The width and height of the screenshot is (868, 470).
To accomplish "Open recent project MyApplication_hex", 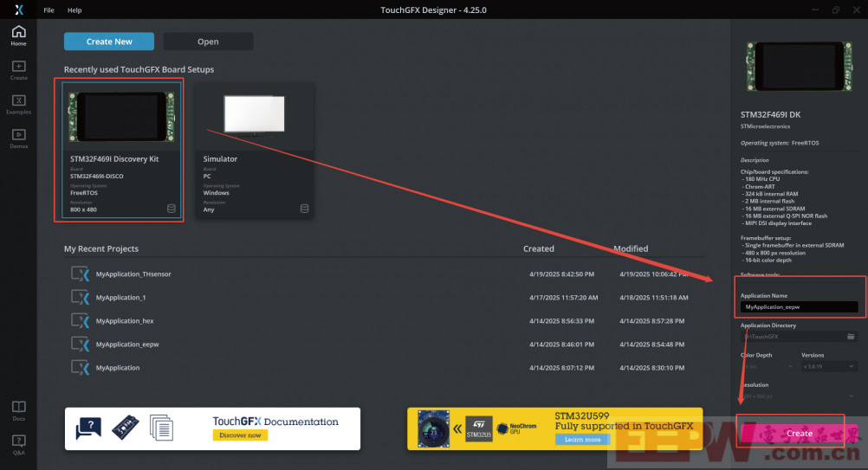I will [x=125, y=321].
